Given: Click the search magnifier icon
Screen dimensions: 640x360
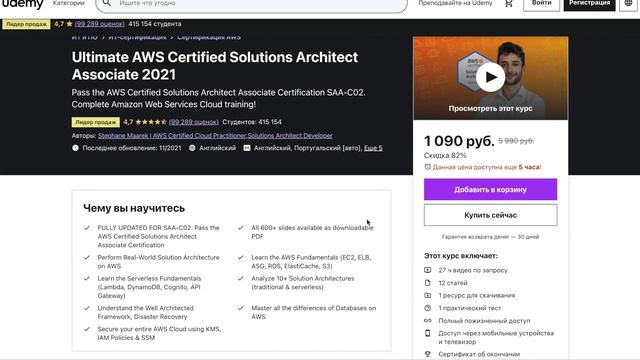Looking at the screenshot, I should pos(107,3).
